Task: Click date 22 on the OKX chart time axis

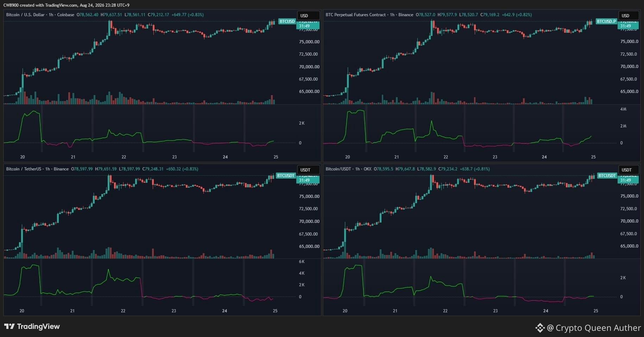Action: (x=445, y=311)
